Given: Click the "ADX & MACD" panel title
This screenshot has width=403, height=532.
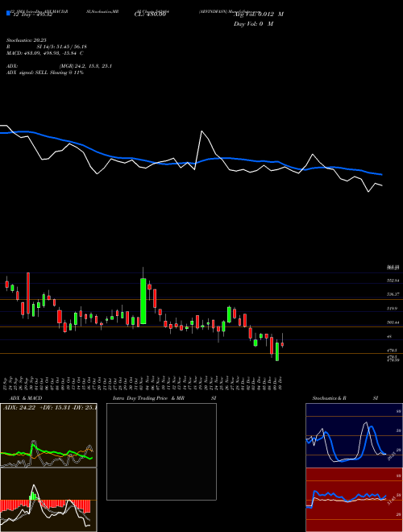Looking at the screenshot, I should pyautogui.click(x=26, y=398).
